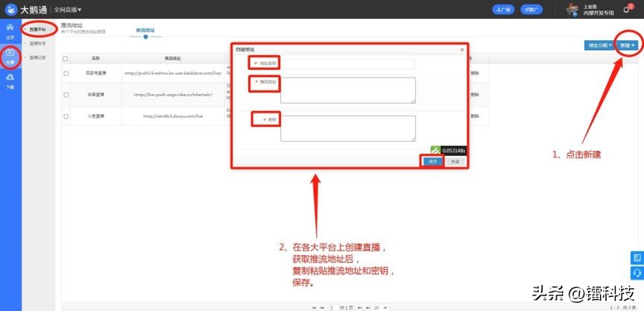Click the page number input box
The width and height of the screenshot is (644, 311).
332,307
